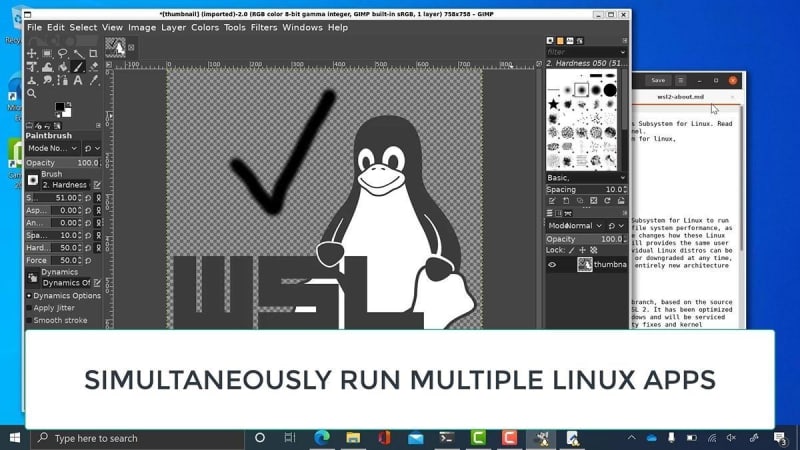Select the Warp Transform tool
This screenshot has height=450, width=800.
coord(47,67)
